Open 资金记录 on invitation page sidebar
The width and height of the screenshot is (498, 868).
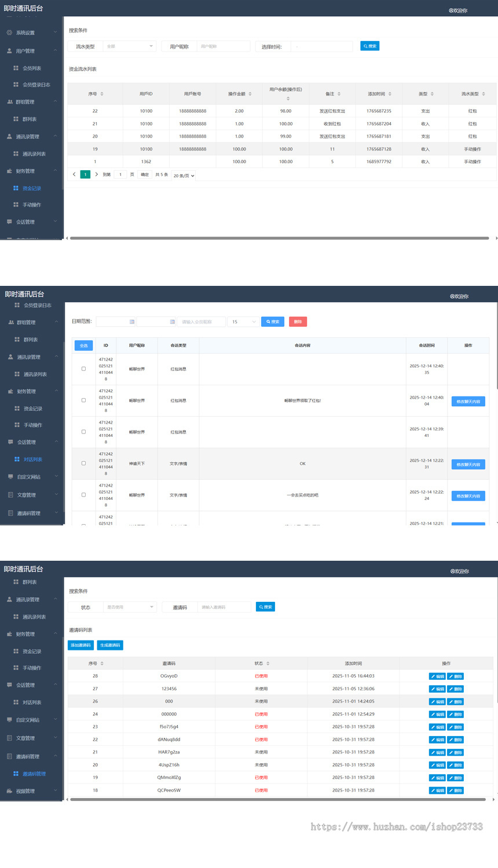point(32,652)
